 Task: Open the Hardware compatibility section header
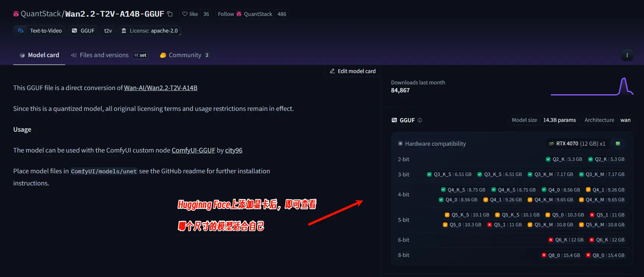tap(435, 144)
